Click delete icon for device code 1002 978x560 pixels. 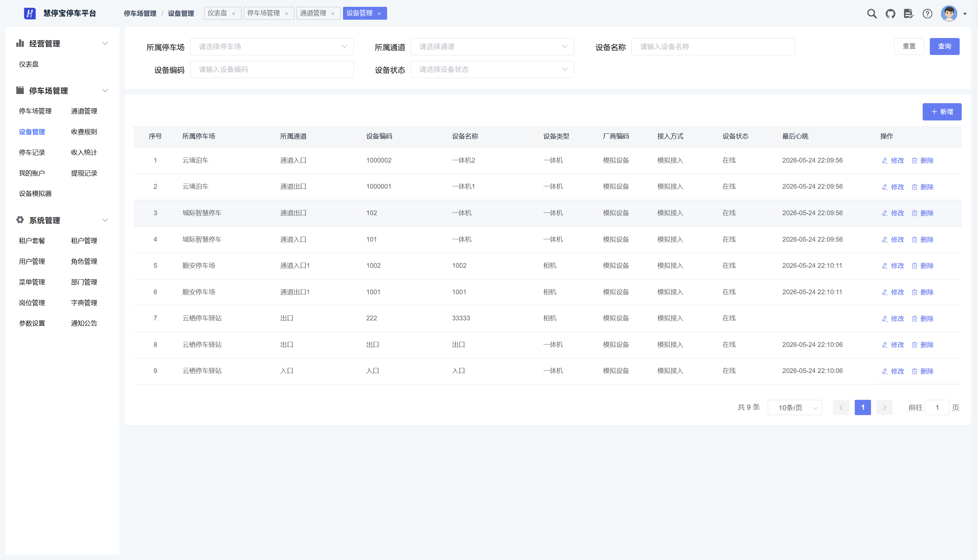pyautogui.click(x=914, y=266)
